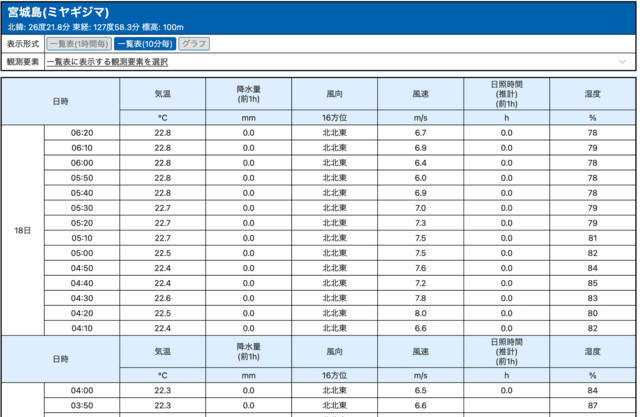The width and height of the screenshot is (640, 417).
Task: Click the 06:20 time cell
Action: (82, 133)
